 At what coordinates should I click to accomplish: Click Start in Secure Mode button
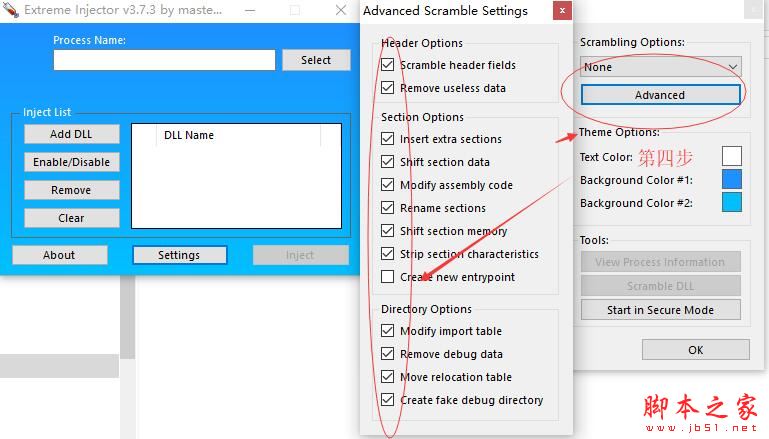click(x=661, y=310)
